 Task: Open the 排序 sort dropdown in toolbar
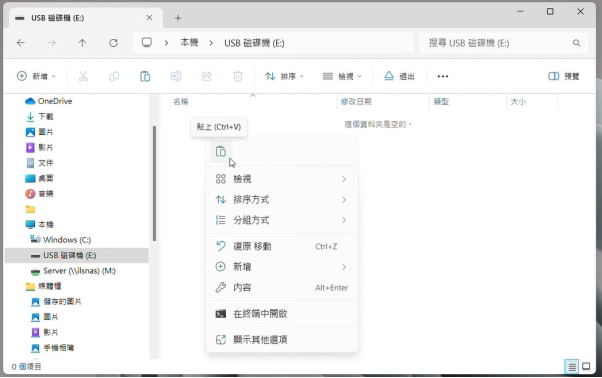point(284,76)
